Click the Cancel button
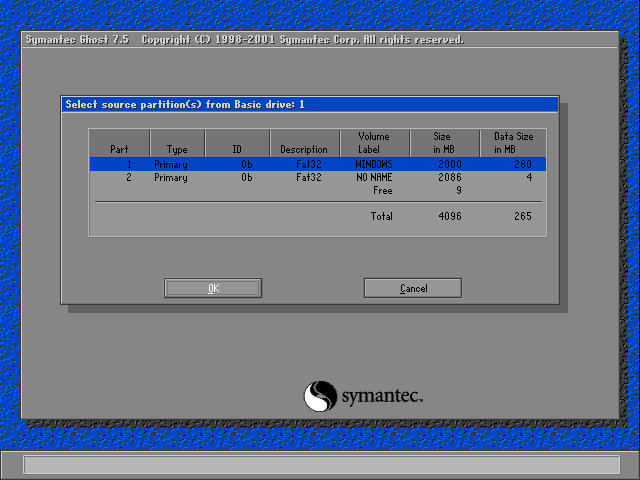640x480 pixels. [x=413, y=288]
